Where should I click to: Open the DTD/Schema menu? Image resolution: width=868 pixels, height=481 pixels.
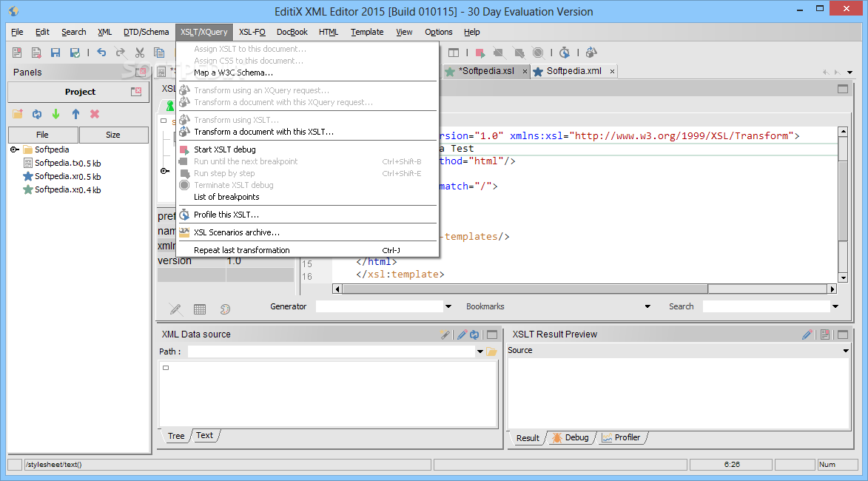(146, 32)
